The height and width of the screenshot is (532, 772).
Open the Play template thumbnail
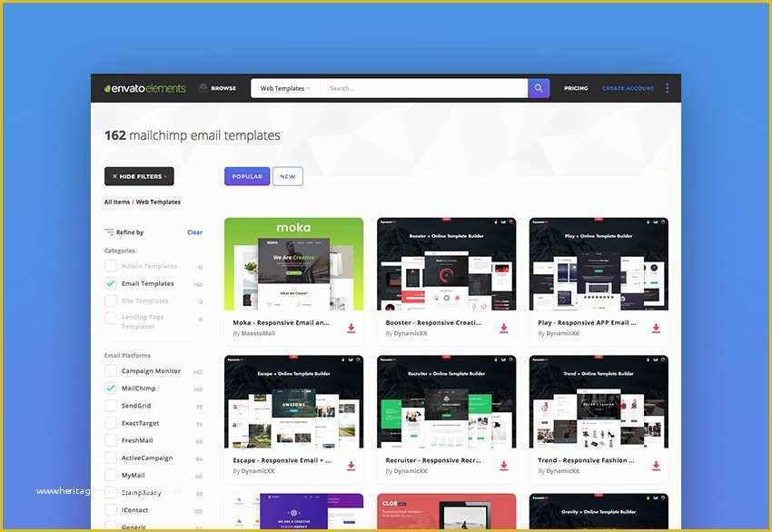[x=599, y=264]
